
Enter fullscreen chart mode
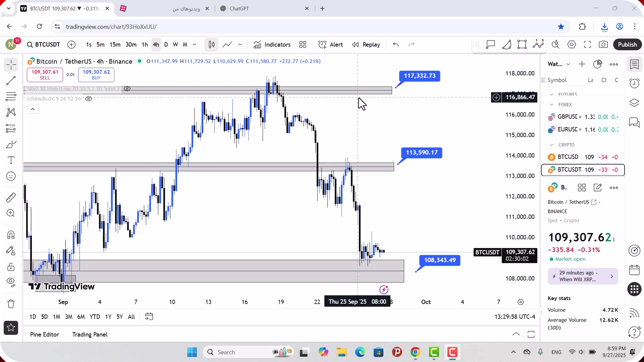(x=588, y=45)
